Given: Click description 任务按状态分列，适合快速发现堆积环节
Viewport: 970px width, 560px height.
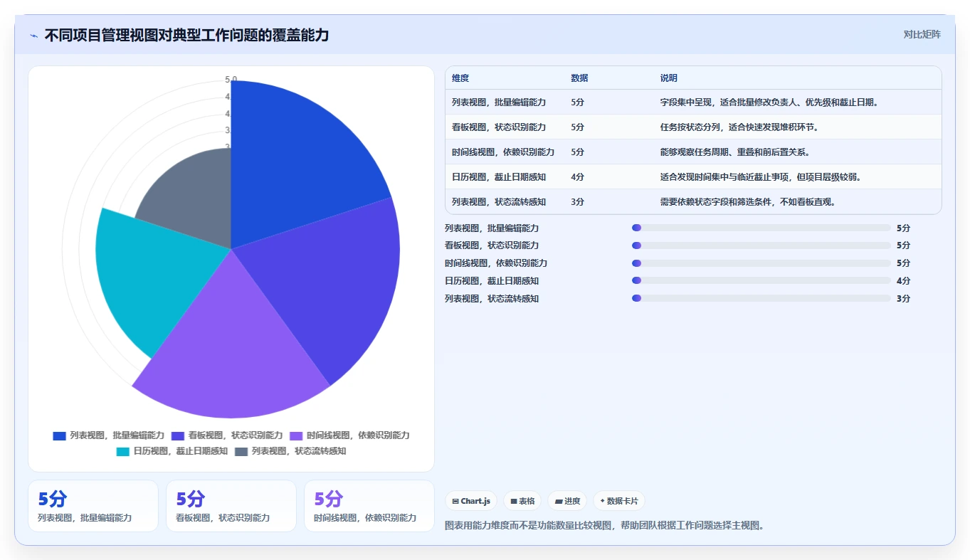Looking at the screenshot, I should pyautogui.click(x=739, y=127).
